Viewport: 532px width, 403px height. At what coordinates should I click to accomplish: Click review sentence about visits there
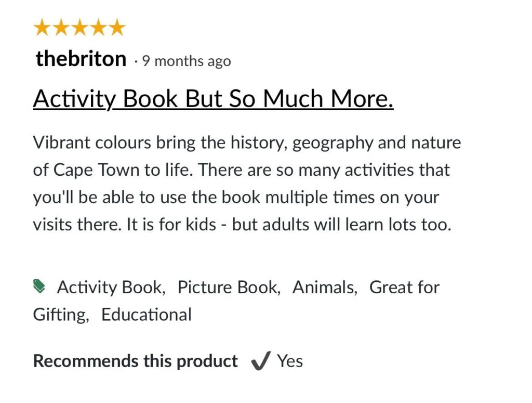(x=242, y=225)
